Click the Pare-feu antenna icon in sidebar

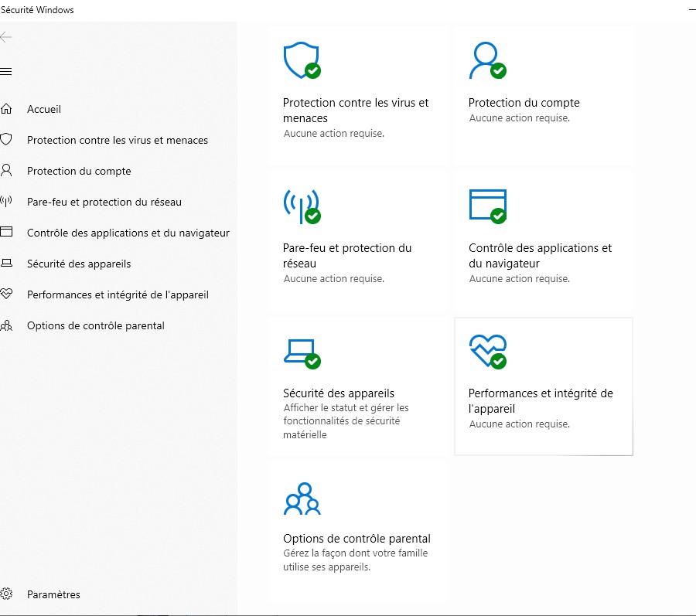click(x=6, y=202)
